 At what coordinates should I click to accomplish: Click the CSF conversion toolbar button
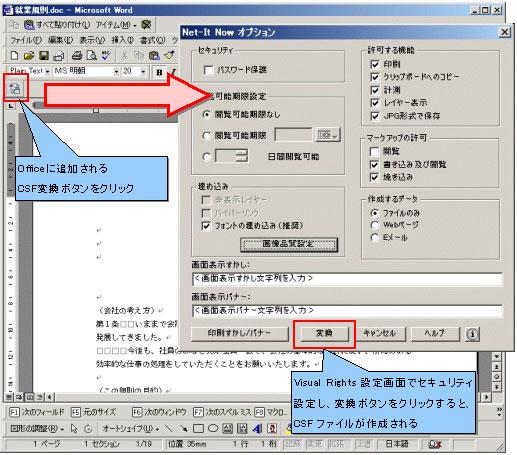[x=15, y=88]
